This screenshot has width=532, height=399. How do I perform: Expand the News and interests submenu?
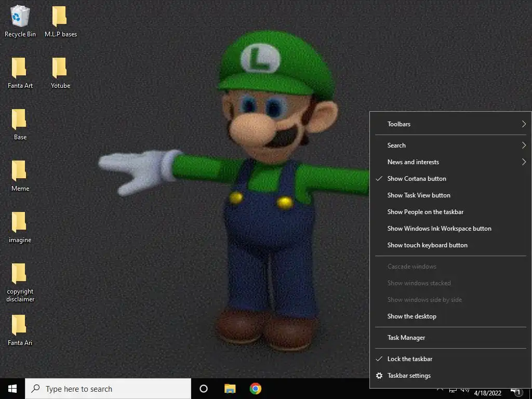(x=450, y=162)
